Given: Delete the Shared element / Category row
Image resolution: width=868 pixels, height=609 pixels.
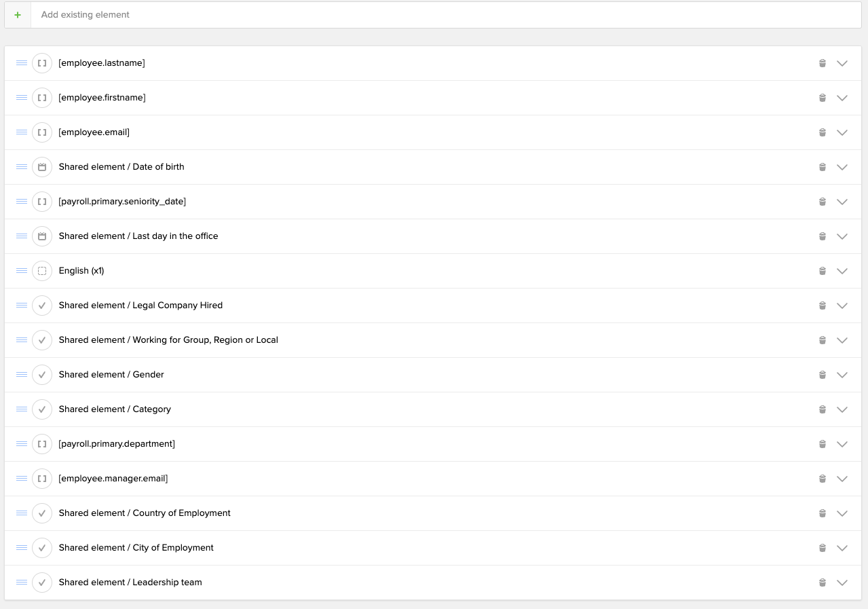Looking at the screenshot, I should tap(822, 409).
